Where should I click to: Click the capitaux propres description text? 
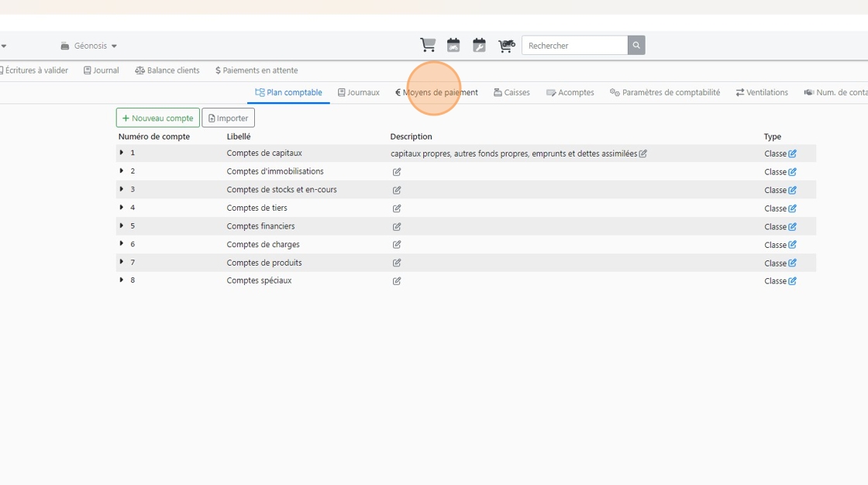(x=514, y=153)
